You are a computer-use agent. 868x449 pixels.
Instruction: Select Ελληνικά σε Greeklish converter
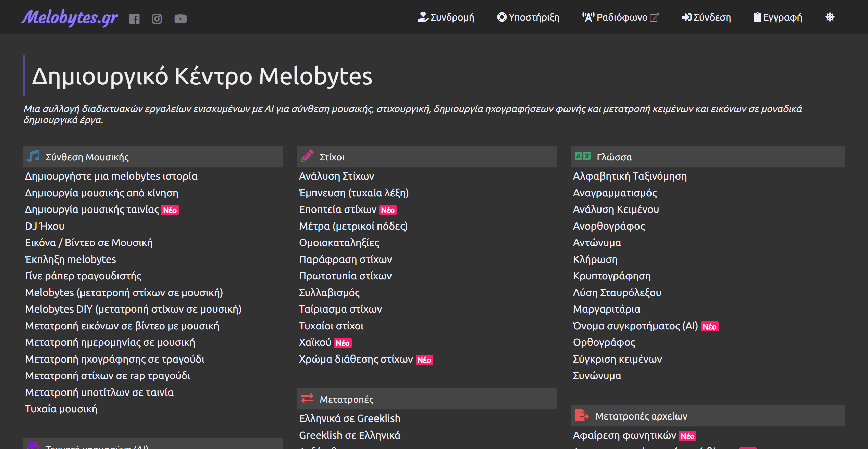point(350,418)
